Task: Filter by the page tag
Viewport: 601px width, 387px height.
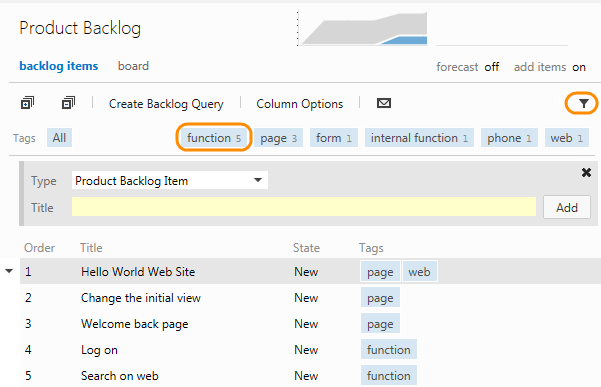Action: click(279, 138)
